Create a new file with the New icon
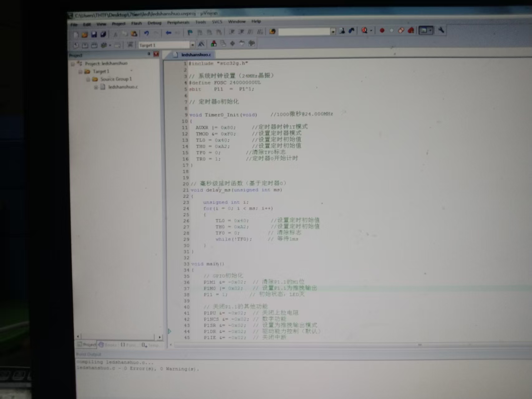Screen dimensions: 532x399 [76, 35]
